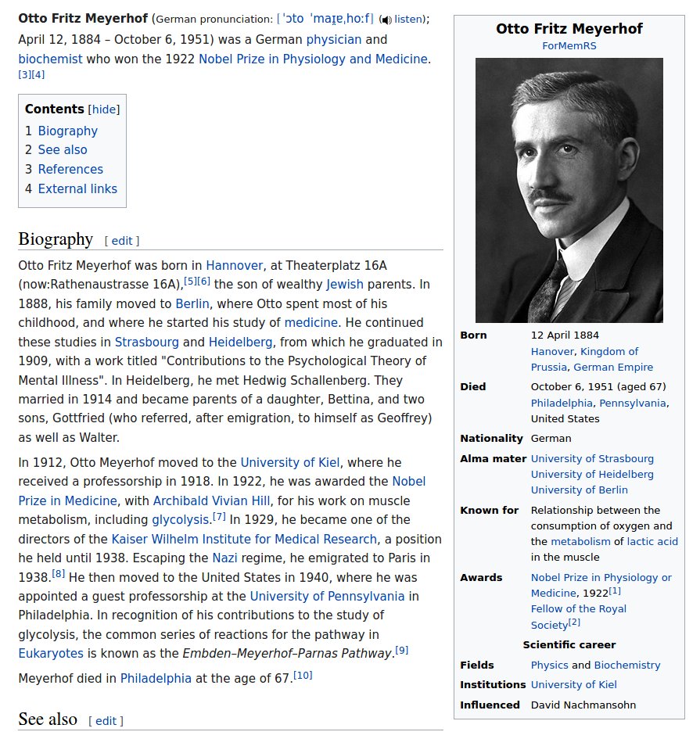
Task: Jump to References in Contents
Action: click(x=70, y=169)
